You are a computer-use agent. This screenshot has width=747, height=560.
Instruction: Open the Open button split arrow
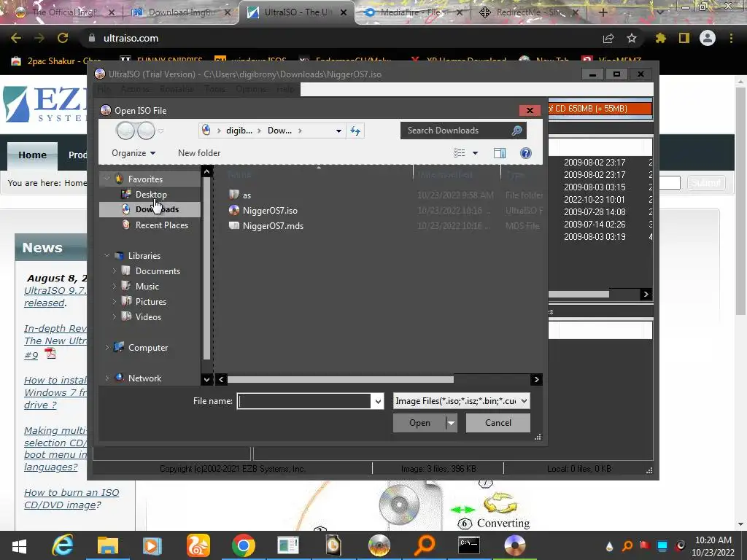click(451, 423)
